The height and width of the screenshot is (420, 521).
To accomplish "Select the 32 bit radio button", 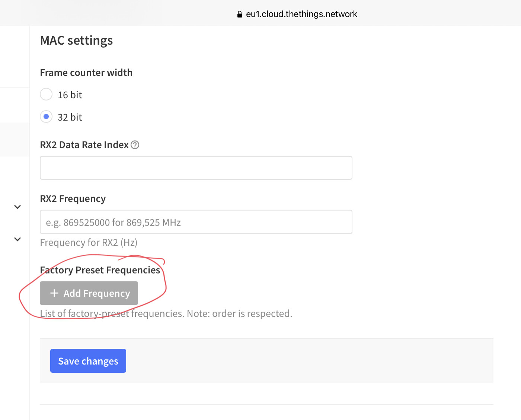I will [x=46, y=117].
